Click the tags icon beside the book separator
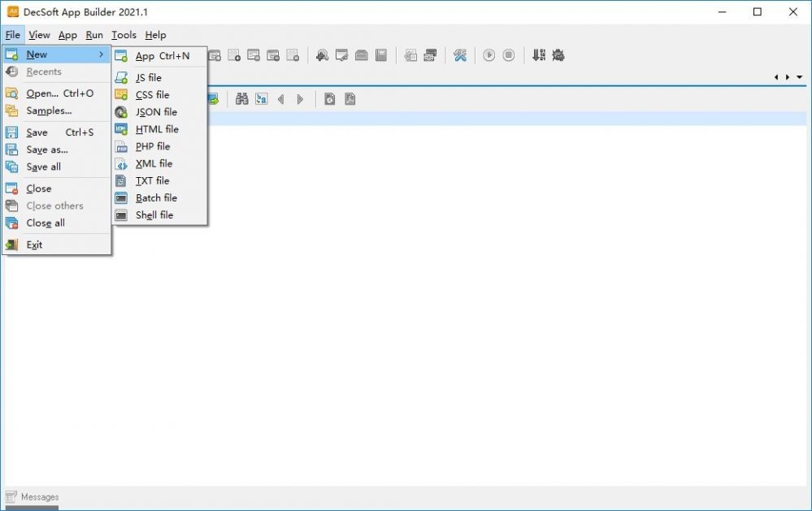This screenshot has height=511, width=812. click(410, 55)
